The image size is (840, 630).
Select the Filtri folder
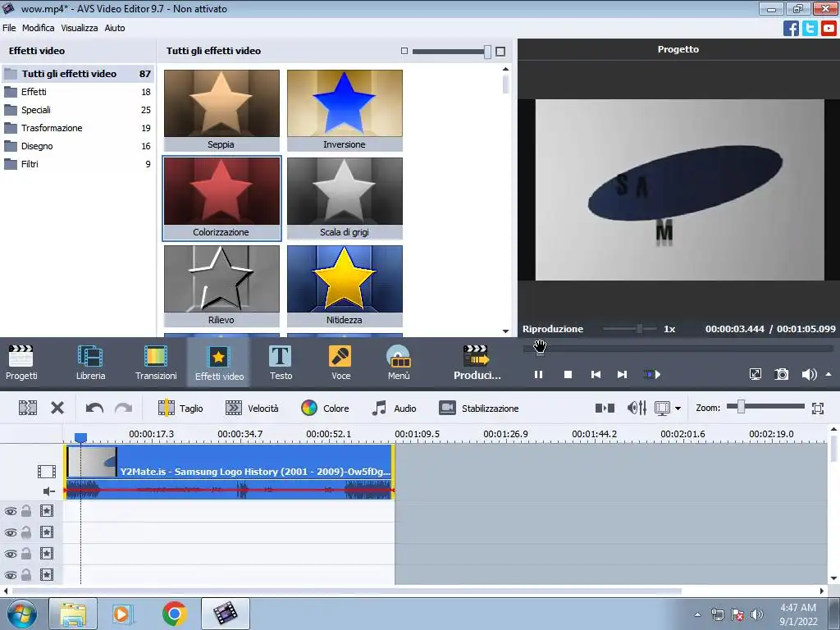click(x=78, y=164)
